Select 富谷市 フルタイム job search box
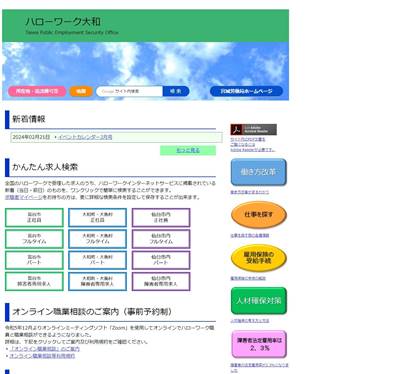Screen dimensions: 400x374 point(34,239)
